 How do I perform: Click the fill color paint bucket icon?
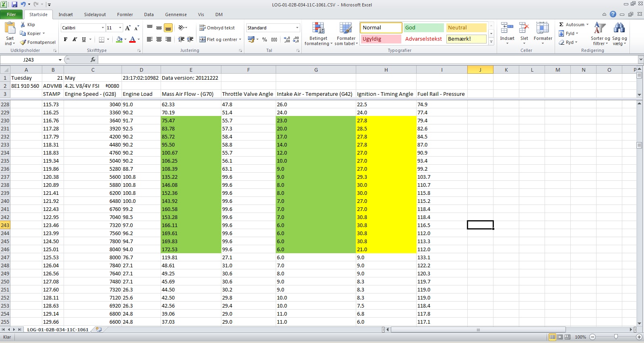(119, 39)
